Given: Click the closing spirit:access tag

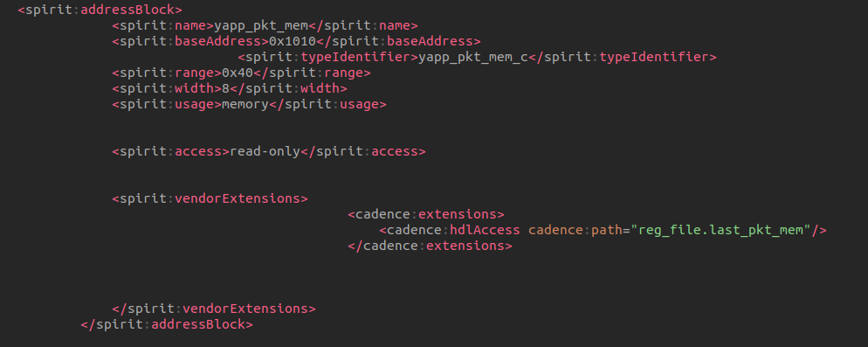Looking at the screenshot, I should pyautogui.click(x=362, y=151).
